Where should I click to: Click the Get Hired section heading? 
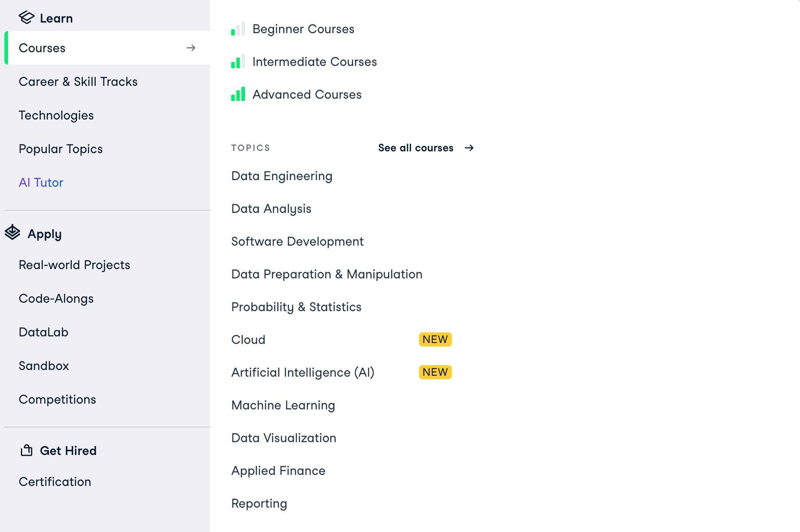point(68,451)
